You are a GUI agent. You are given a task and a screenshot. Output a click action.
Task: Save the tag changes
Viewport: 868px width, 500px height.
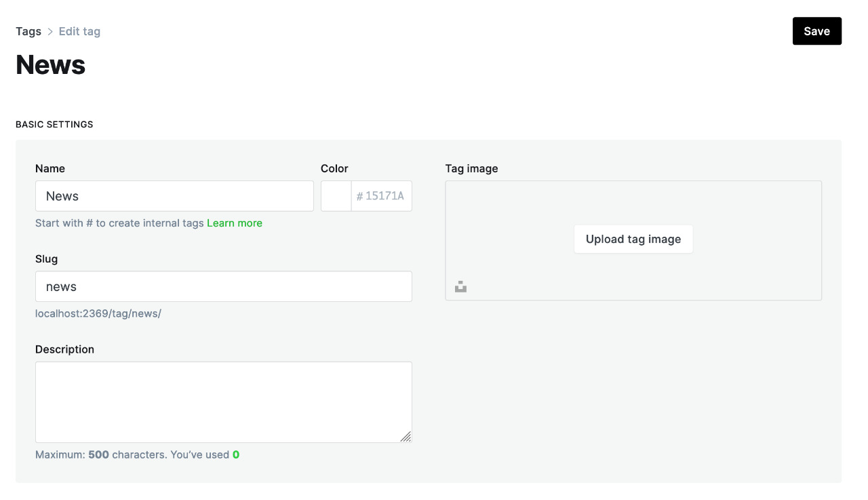(816, 31)
